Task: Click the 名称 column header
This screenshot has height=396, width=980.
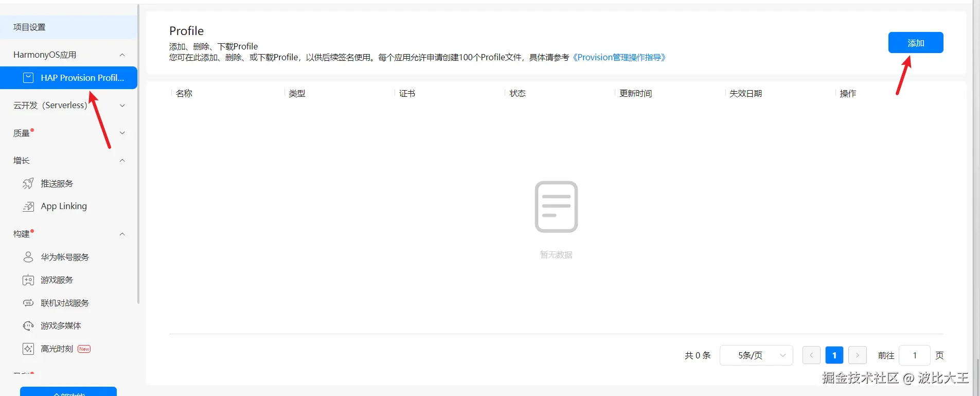Action: pyautogui.click(x=184, y=93)
